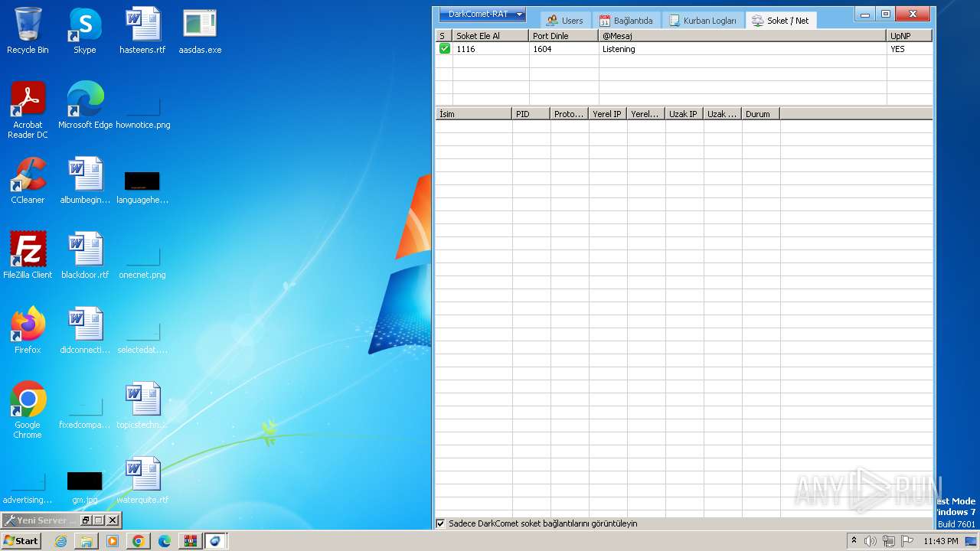Viewport: 980px width, 551px height.
Task: Select the didconnecti document icon
Action: 85,331
